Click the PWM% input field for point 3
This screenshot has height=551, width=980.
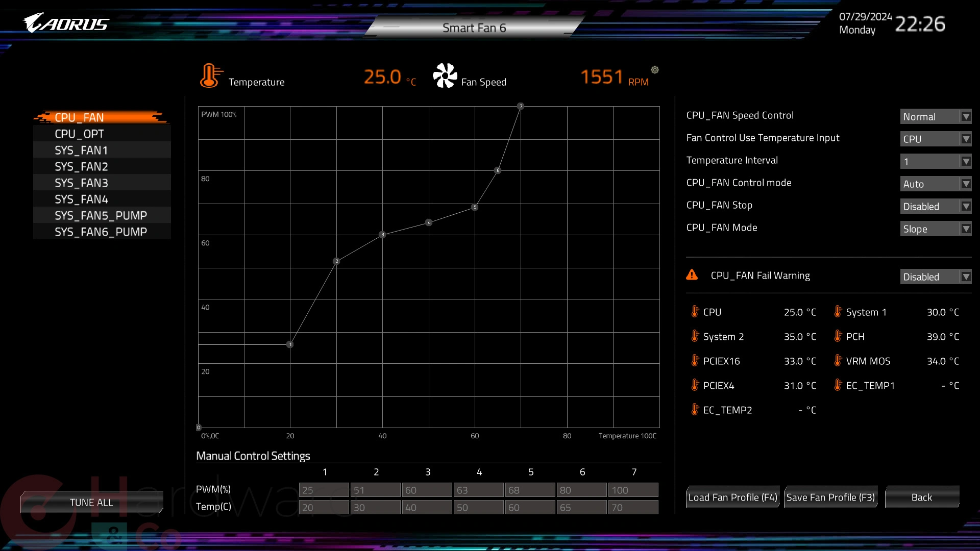427,490
